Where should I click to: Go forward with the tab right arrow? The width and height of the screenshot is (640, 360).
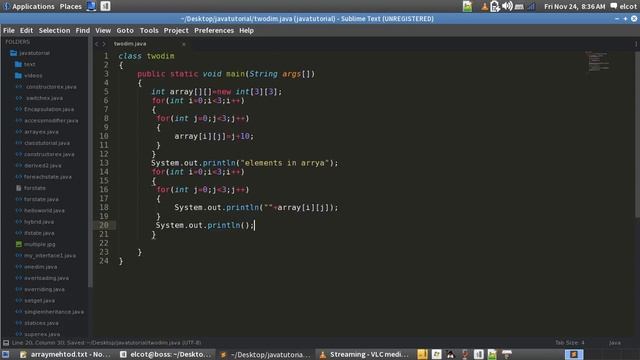(104, 44)
